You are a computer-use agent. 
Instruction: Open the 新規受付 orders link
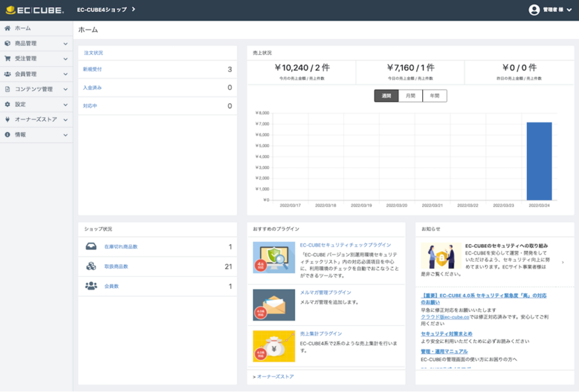pos(92,69)
